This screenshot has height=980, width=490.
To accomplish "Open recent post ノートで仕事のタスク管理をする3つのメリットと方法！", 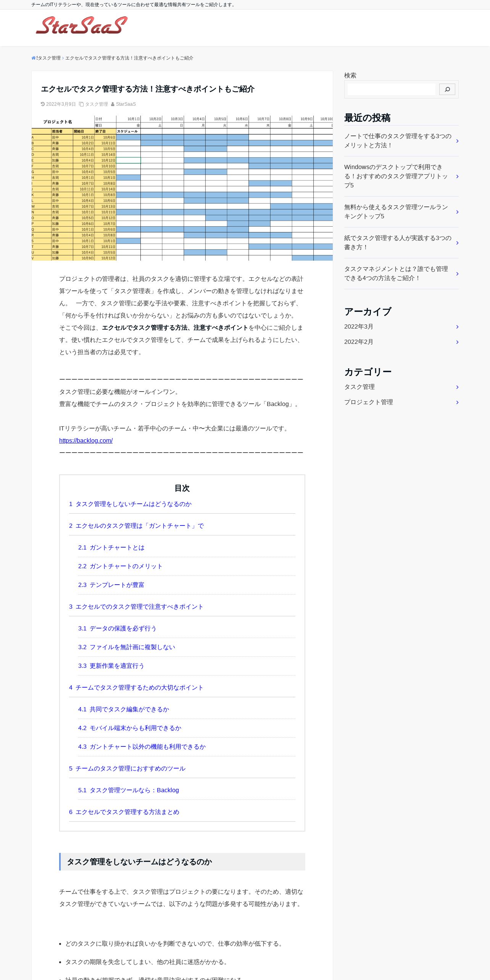I will click(398, 141).
